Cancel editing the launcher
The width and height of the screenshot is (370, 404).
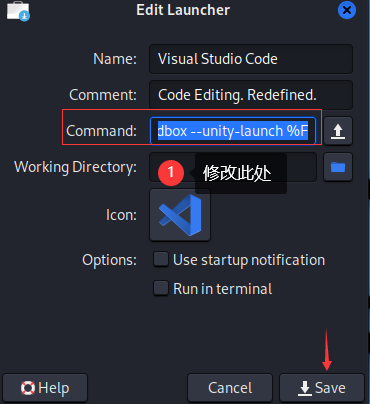coord(230,388)
